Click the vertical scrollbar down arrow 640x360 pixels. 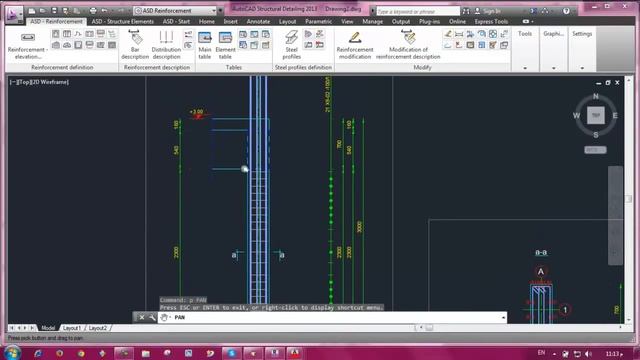629,320
